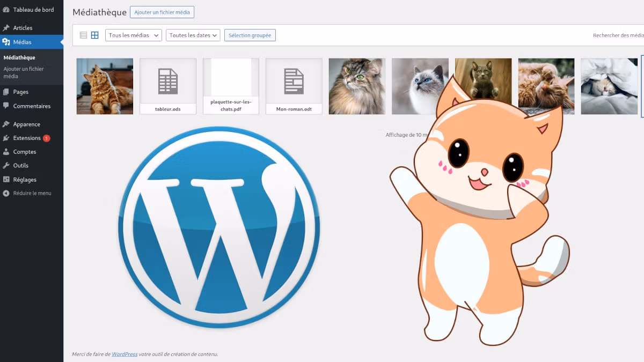Image resolution: width=644 pixels, height=362 pixels.
Task: Click the Articles pushpin icon
Action: tap(6, 28)
